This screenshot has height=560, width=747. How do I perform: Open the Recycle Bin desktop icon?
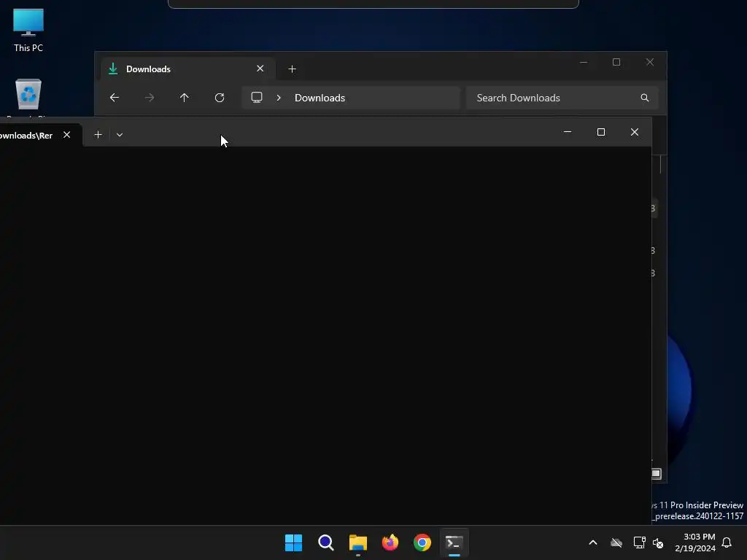pyautogui.click(x=28, y=97)
